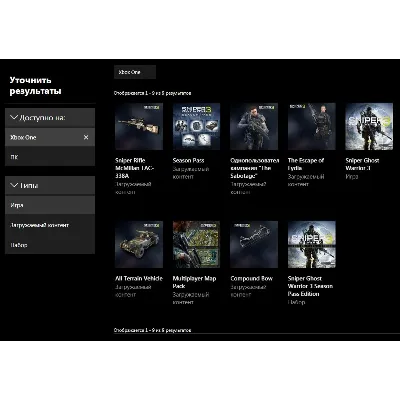This screenshot has height=400, width=400.
Task: Open the Compound Bow thumbnail
Action: click(254, 244)
